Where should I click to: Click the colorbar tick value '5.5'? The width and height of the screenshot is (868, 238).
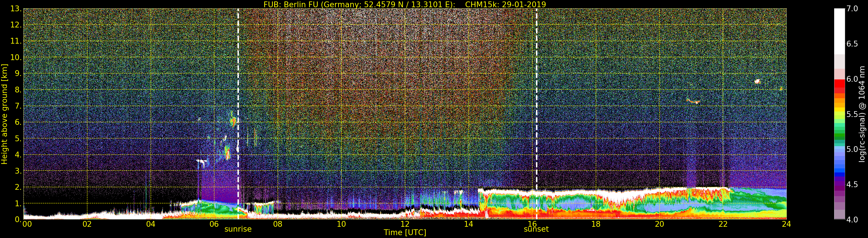coord(852,114)
